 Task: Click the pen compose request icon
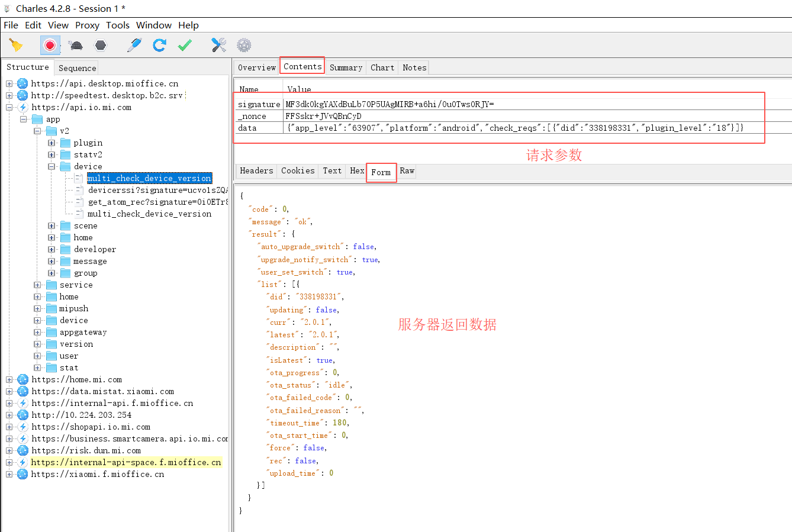[135, 45]
